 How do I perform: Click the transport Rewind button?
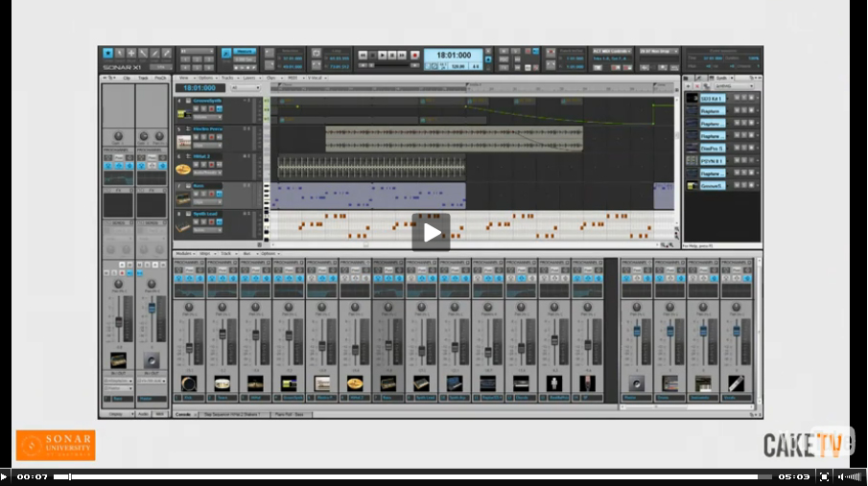tap(363, 56)
